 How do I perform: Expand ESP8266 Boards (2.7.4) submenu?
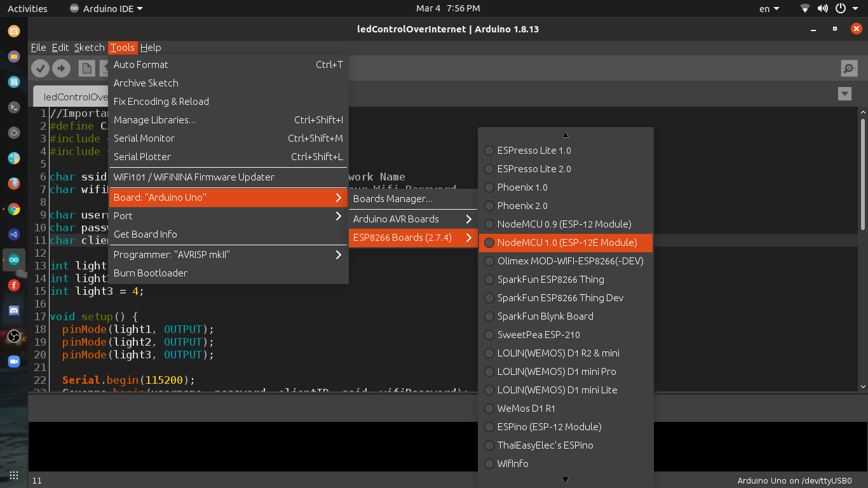point(414,238)
